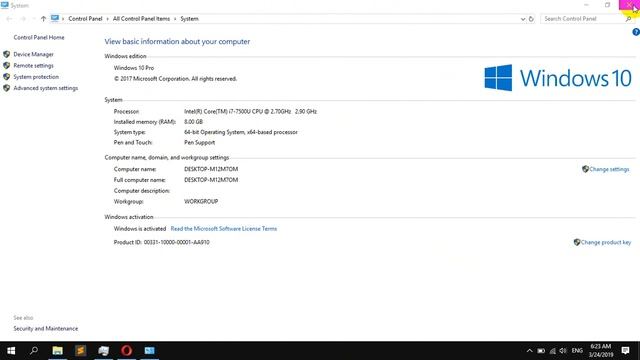Click ENG input language indicator
Viewport: 640px width, 360px height.
[x=577, y=351]
